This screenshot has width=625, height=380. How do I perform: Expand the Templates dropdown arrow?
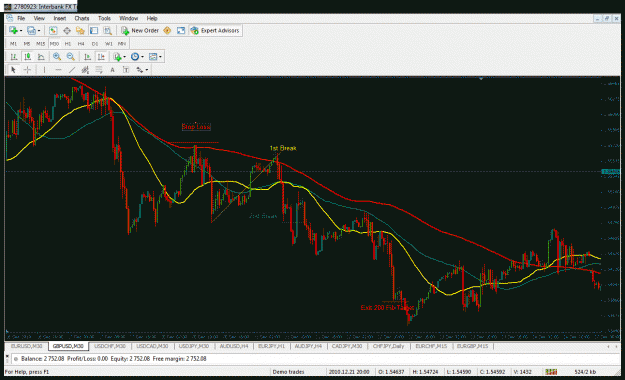(160, 57)
